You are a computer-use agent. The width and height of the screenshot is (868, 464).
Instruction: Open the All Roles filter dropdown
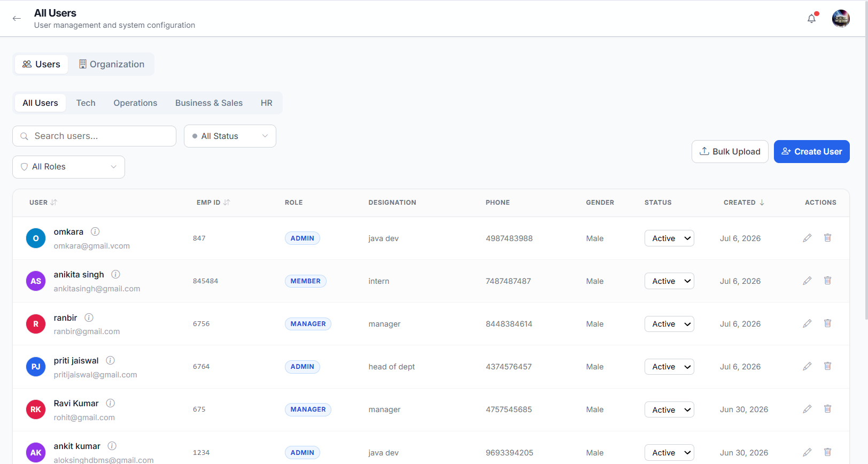pyautogui.click(x=68, y=167)
